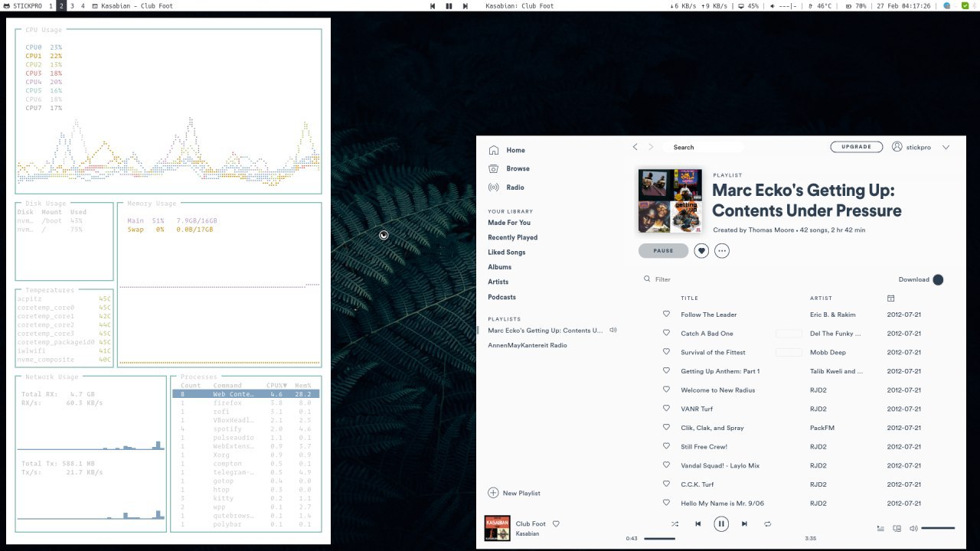This screenshot has height=551, width=980.
Task: Select AnnenMayKantereit Radio playlist
Action: click(528, 345)
